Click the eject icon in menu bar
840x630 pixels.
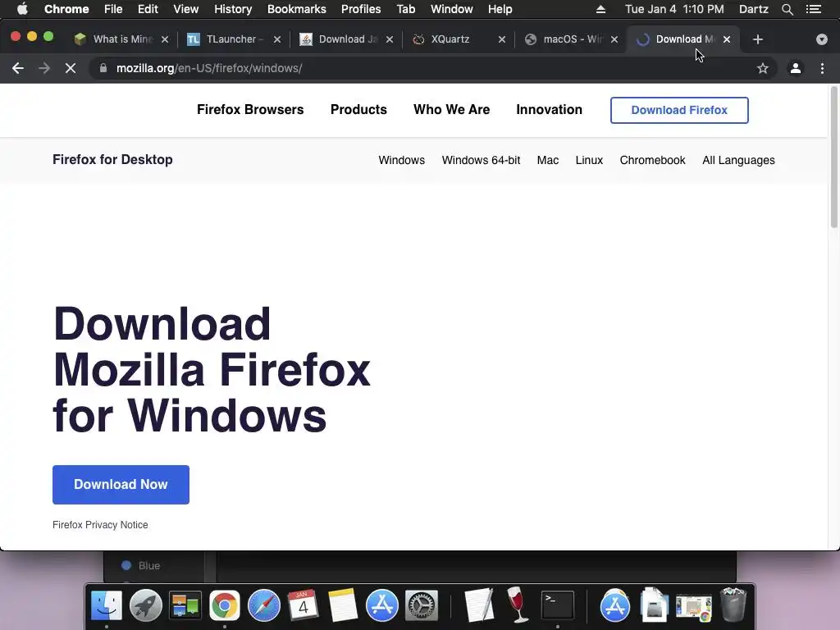point(600,9)
